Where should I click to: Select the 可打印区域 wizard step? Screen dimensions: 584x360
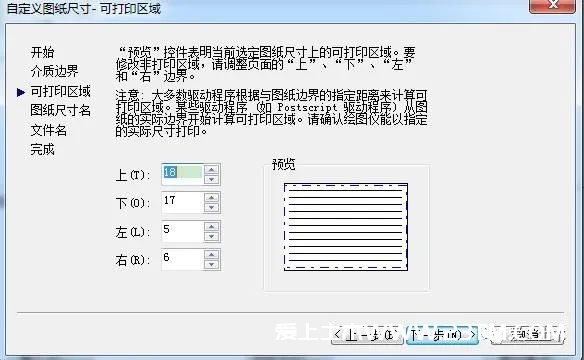pos(60,91)
